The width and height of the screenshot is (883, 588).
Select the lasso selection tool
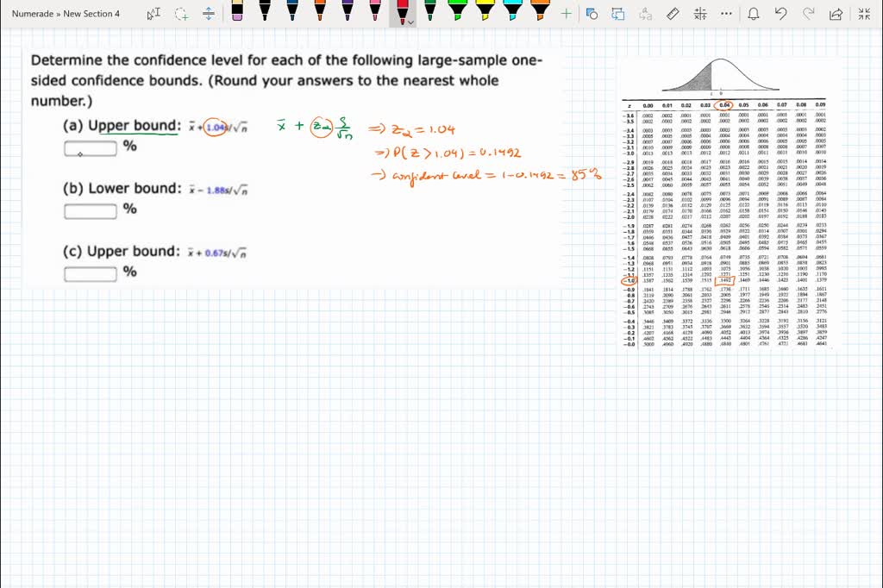coord(181,14)
